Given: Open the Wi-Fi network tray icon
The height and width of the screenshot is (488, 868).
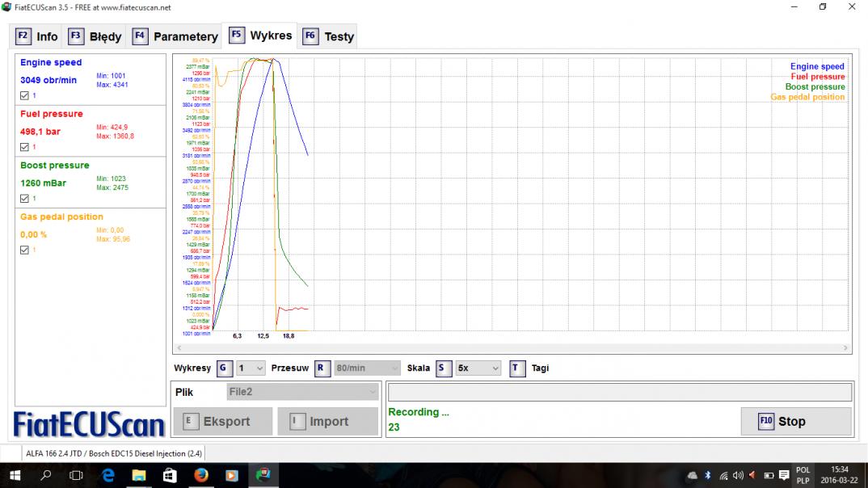Looking at the screenshot, I should pyautogui.click(x=723, y=475).
